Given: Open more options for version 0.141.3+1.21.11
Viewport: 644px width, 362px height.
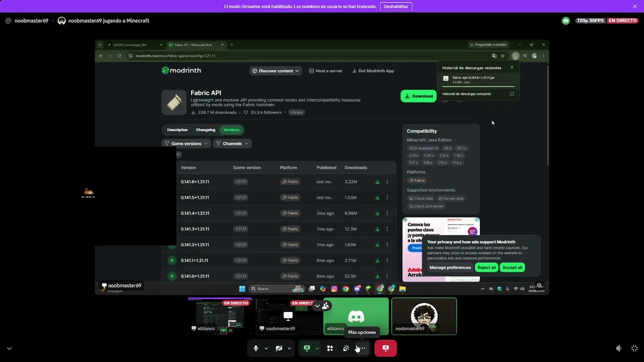Looking at the screenshot, I should [x=387, y=229].
